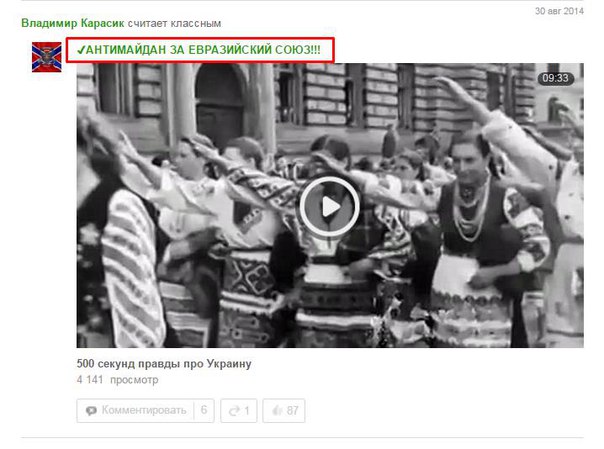Screen dimensions: 604x449
Task: Open Владимир Карасик profile link
Action: click(x=73, y=23)
